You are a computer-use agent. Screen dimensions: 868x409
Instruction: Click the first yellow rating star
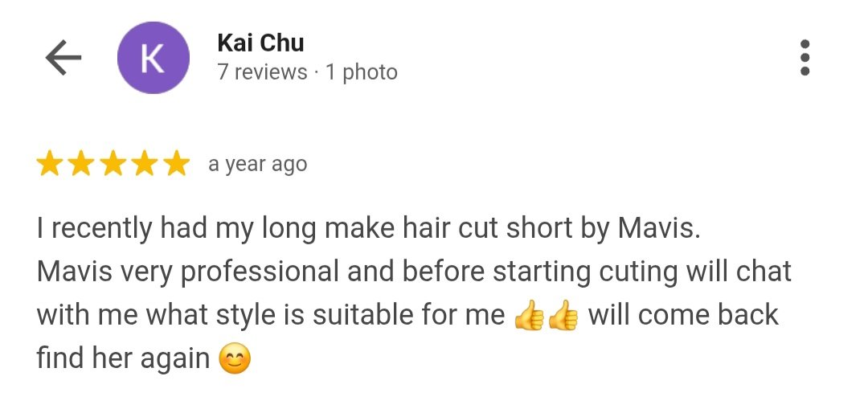[49, 165]
